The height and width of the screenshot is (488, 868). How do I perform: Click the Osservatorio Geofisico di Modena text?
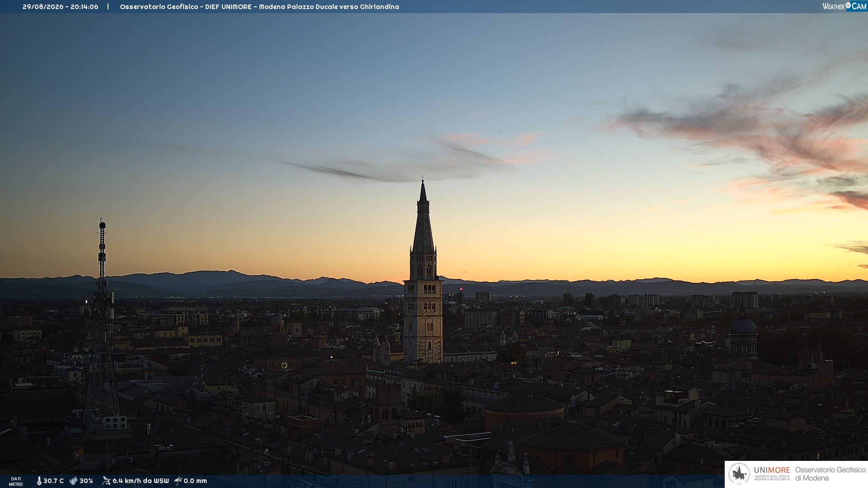[x=830, y=474]
